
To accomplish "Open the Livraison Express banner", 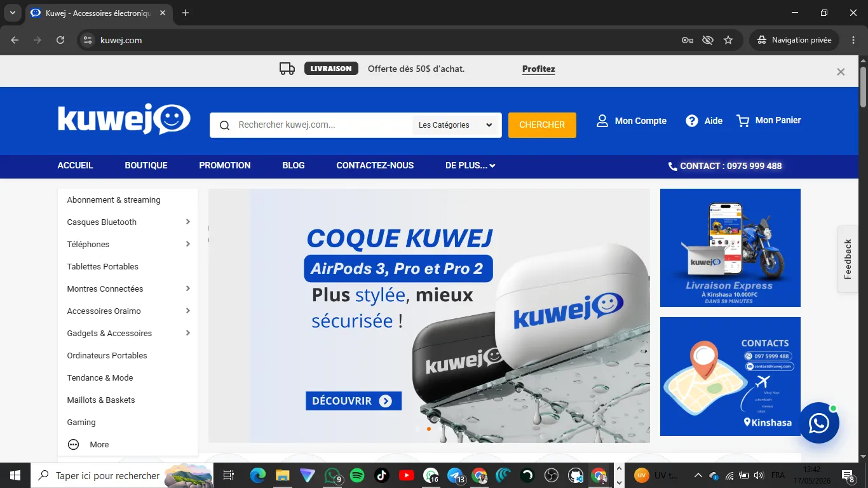I will coord(730,248).
